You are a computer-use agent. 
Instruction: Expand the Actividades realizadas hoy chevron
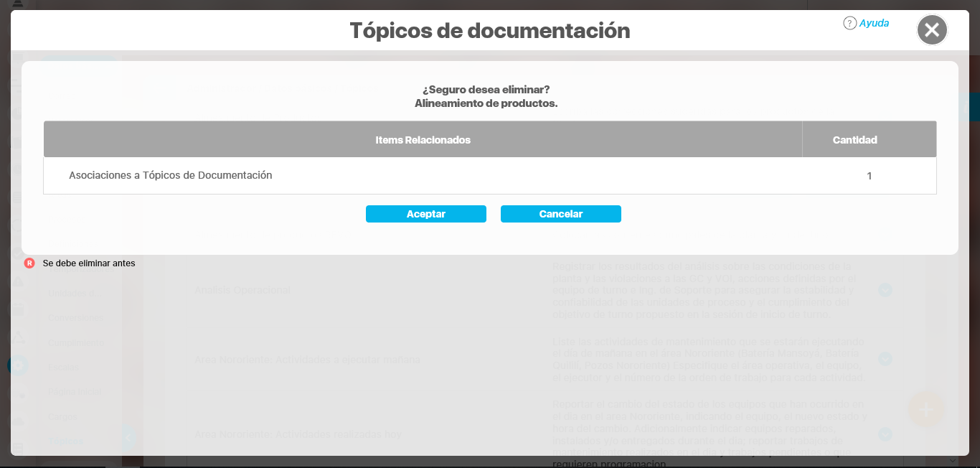885,434
